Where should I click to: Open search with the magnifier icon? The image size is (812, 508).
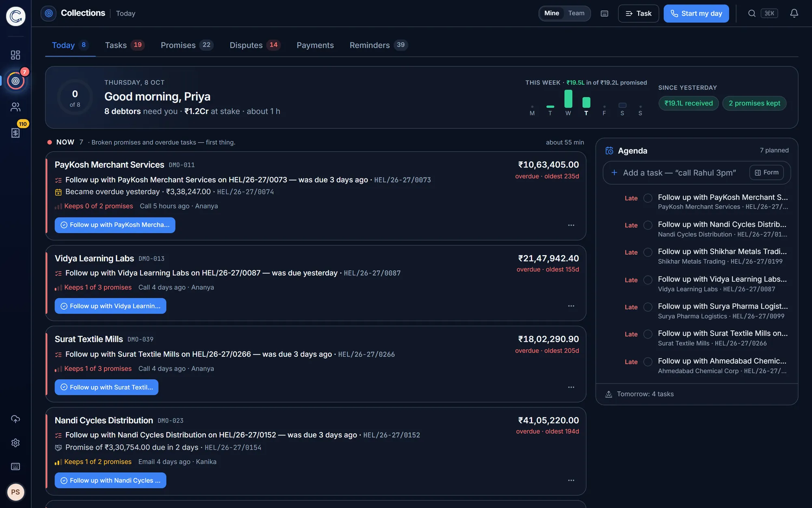pyautogui.click(x=752, y=13)
